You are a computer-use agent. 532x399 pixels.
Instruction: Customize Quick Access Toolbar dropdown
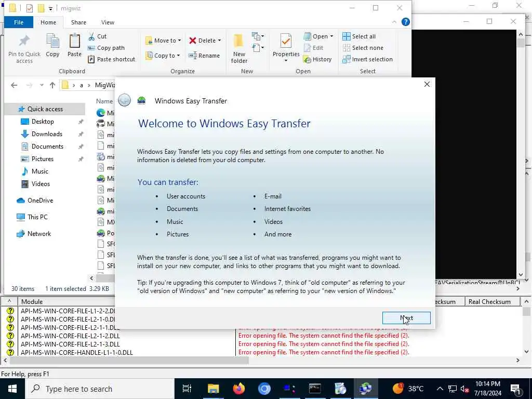(50, 8)
